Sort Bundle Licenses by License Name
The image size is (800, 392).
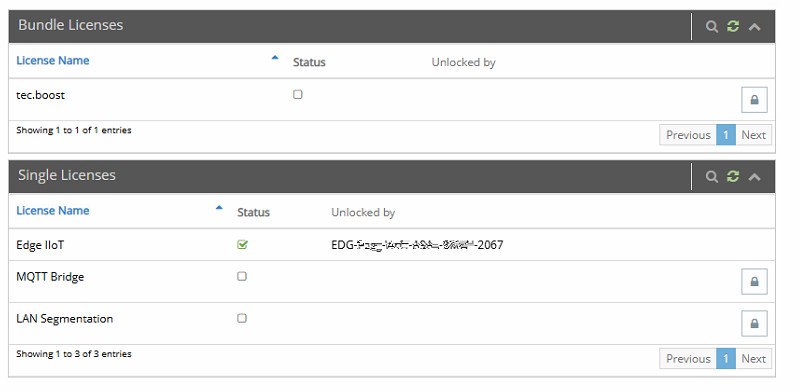53,61
